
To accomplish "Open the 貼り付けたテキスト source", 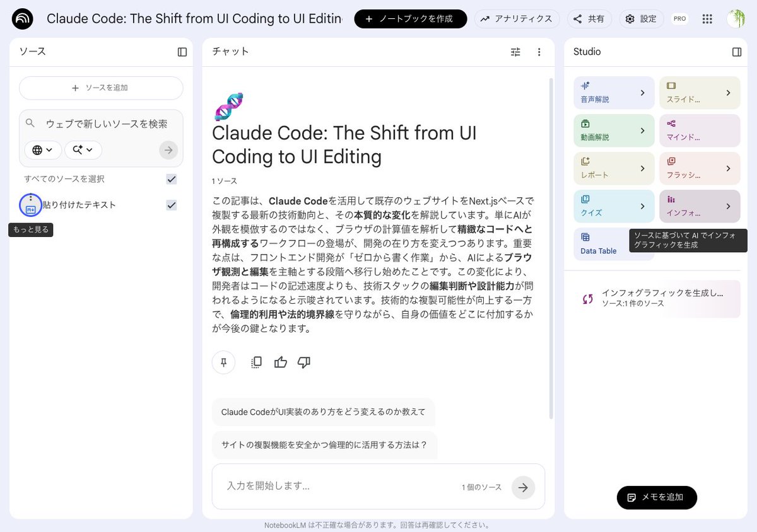I will [79, 205].
